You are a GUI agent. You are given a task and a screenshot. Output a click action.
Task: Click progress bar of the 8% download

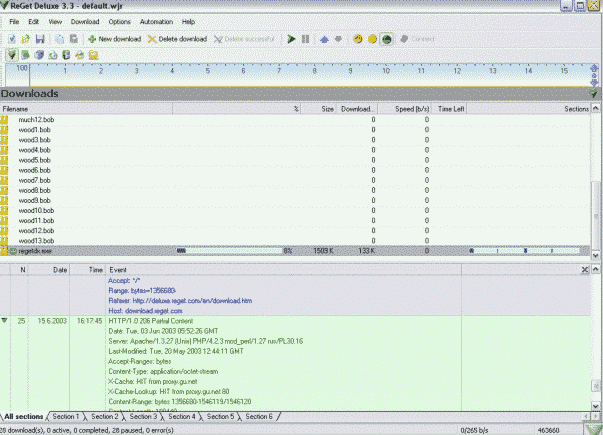[x=230, y=251]
